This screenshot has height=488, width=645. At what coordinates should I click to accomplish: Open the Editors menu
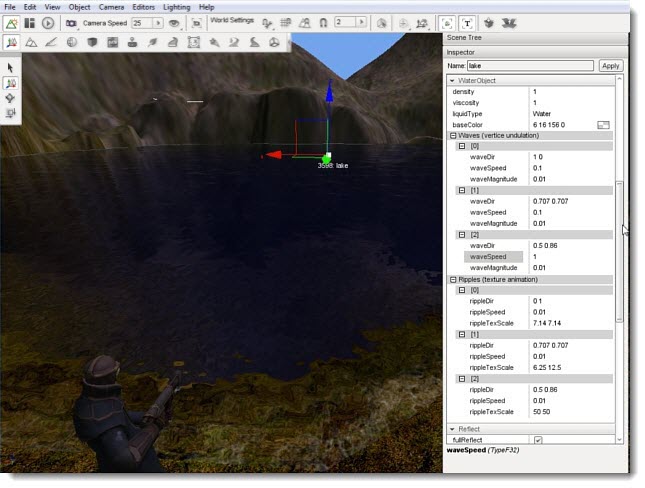click(x=143, y=7)
